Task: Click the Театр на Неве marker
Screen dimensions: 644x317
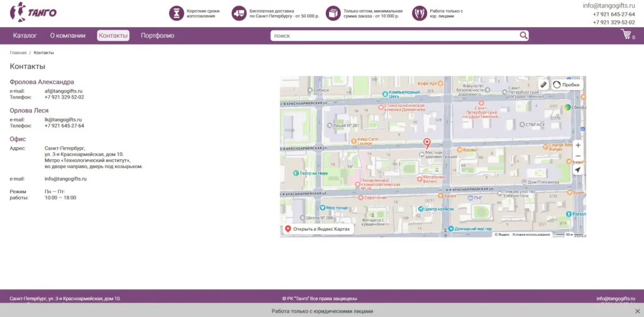Action: click(x=296, y=174)
